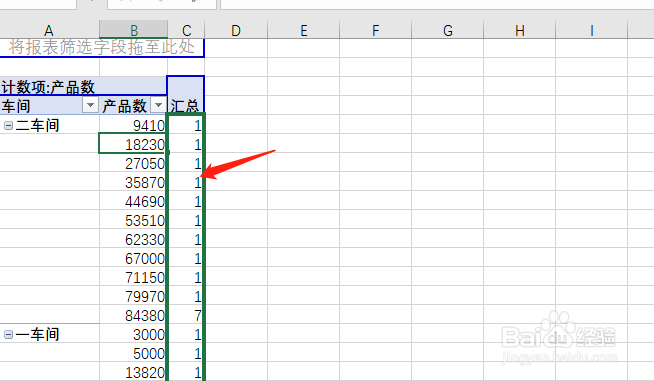Select the count 1 beside 3000
Image resolution: width=654 pixels, height=381 pixels.
click(x=186, y=334)
